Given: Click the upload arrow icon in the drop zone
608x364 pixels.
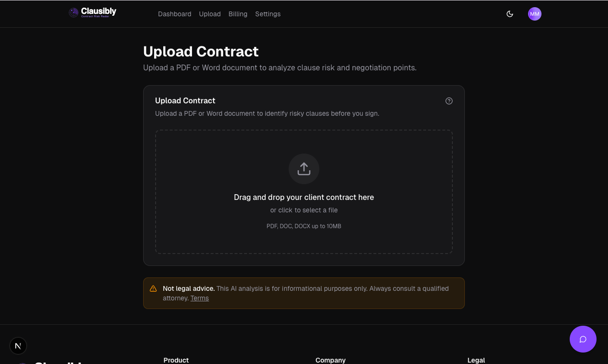Looking at the screenshot, I should pos(304,169).
